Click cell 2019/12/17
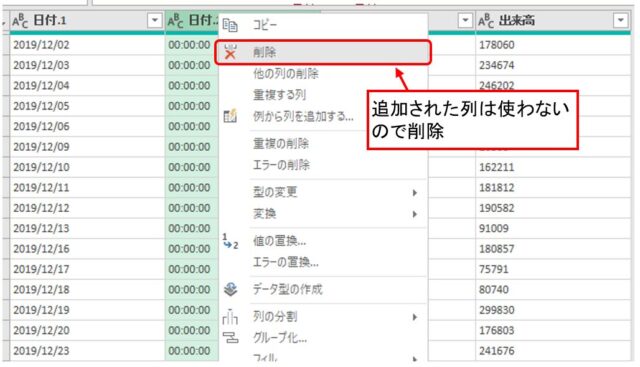 pos(87,269)
